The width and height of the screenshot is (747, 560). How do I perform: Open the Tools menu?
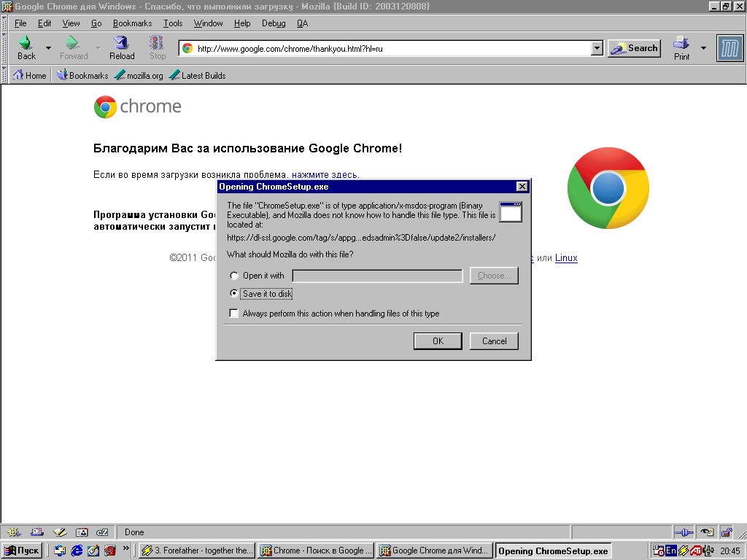tap(173, 23)
